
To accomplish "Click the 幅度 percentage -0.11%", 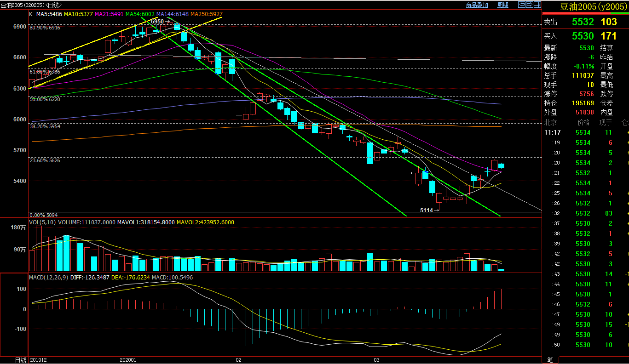I will [584, 66].
